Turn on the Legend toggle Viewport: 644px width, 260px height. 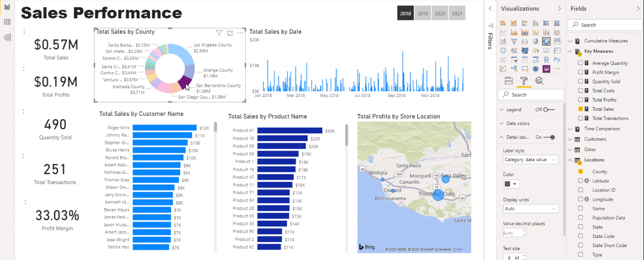[548, 109]
